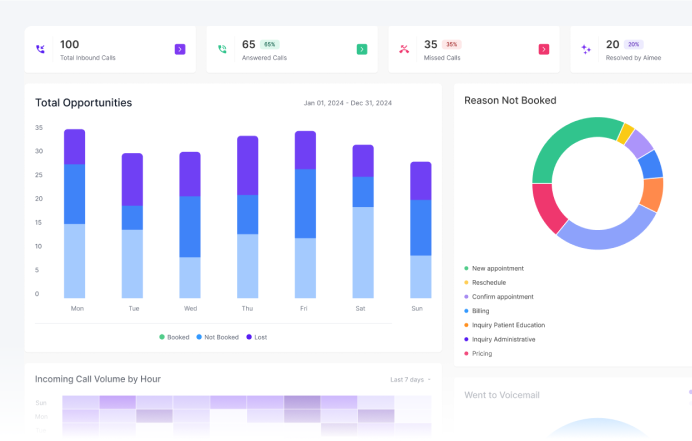Click the pink-red donut segment
Viewport: 692px width, 441px height.
[x=547, y=207]
